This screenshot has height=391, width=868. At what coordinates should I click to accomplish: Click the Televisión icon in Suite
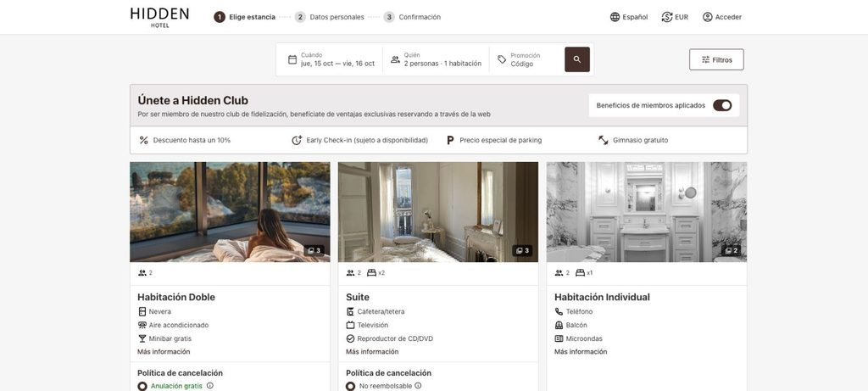[x=350, y=325]
